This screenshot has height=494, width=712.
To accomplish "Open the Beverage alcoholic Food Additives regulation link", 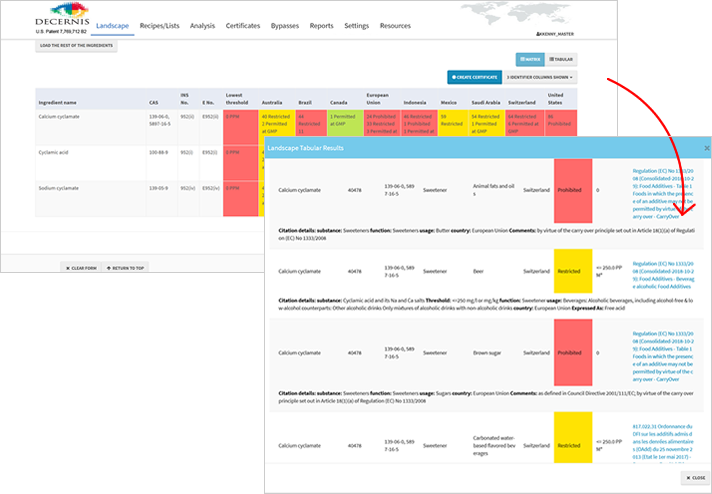I will [663, 275].
